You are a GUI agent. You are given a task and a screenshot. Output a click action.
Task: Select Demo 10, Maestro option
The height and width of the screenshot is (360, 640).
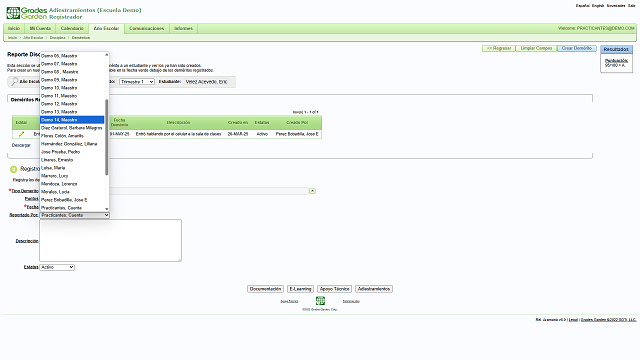pyautogui.click(x=72, y=88)
